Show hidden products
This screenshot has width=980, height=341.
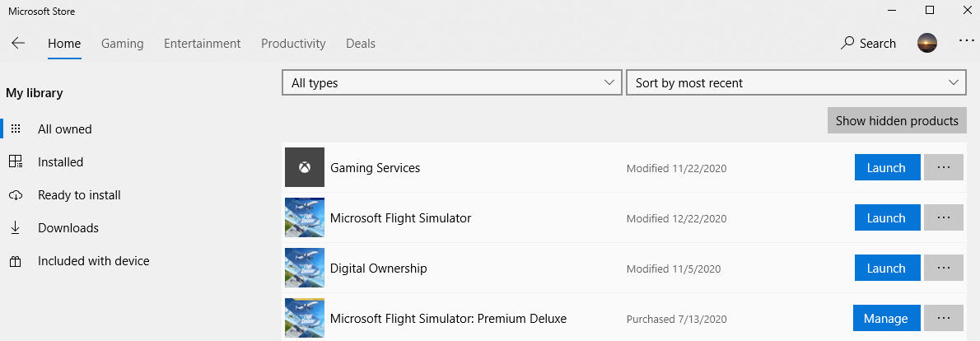(897, 120)
